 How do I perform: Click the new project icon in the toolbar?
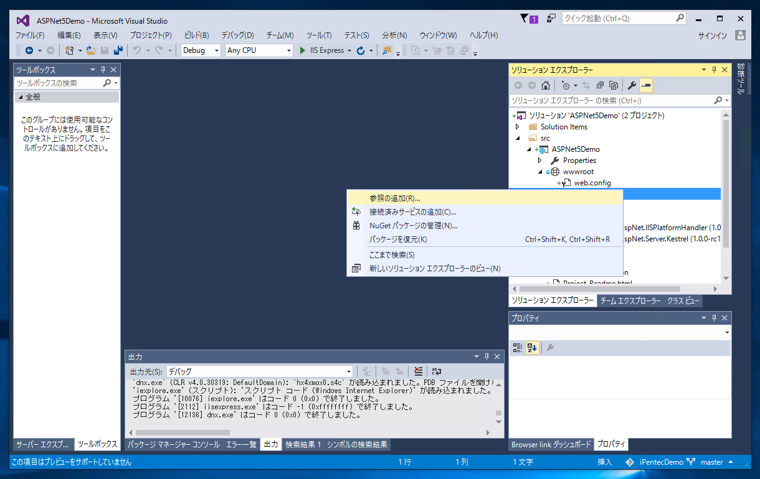pos(69,50)
